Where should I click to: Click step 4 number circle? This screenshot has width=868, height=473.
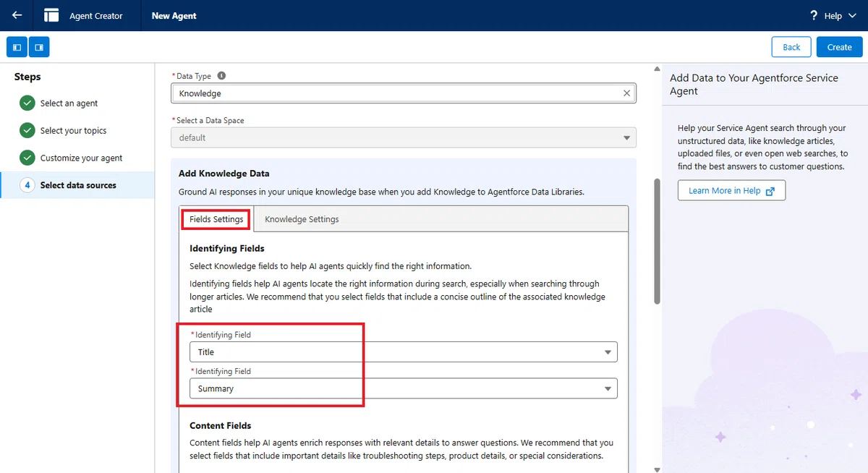(x=27, y=185)
